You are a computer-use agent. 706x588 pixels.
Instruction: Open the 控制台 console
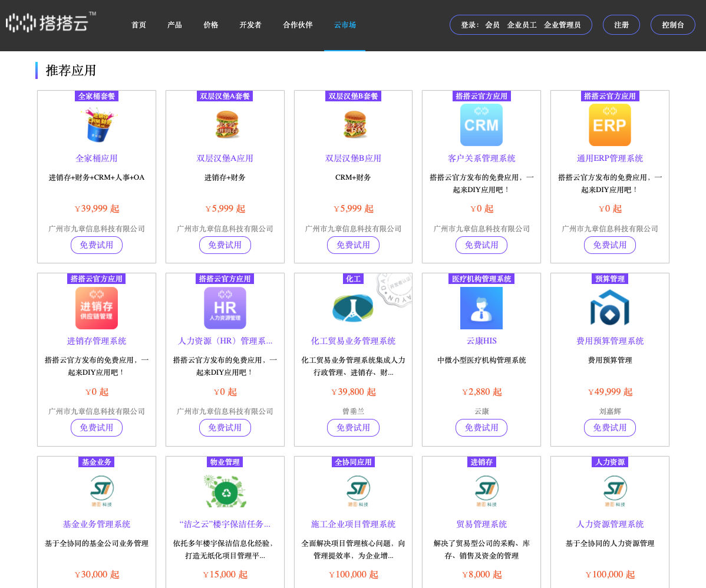click(672, 25)
